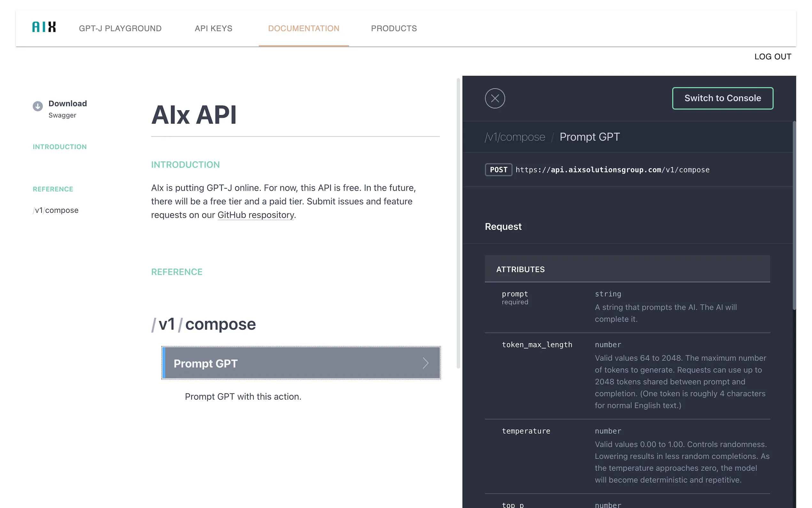Click the Download Swagger arrow icon
Image resolution: width=812 pixels, height=508 pixels.
[38, 106]
